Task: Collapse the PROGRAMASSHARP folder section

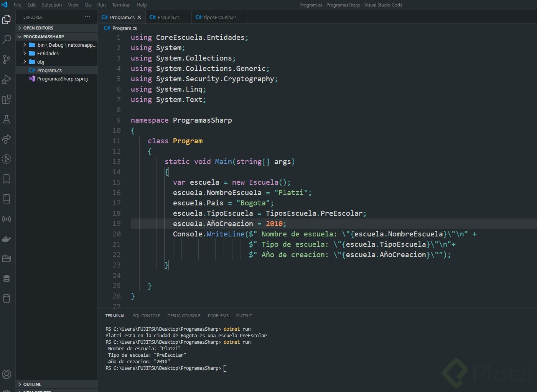Action: (x=56, y=36)
